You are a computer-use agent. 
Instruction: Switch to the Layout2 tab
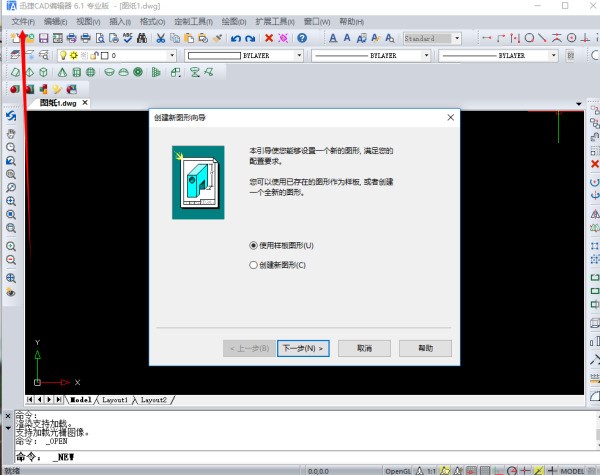coord(153,400)
